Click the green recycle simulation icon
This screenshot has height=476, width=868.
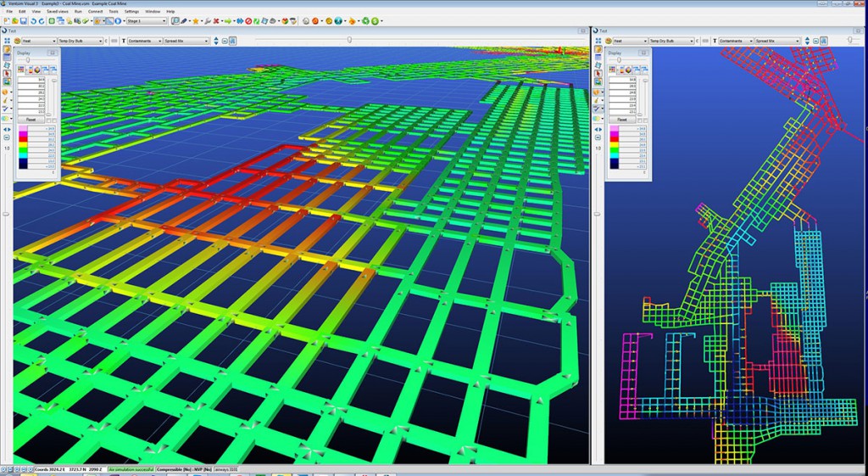[365, 21]
